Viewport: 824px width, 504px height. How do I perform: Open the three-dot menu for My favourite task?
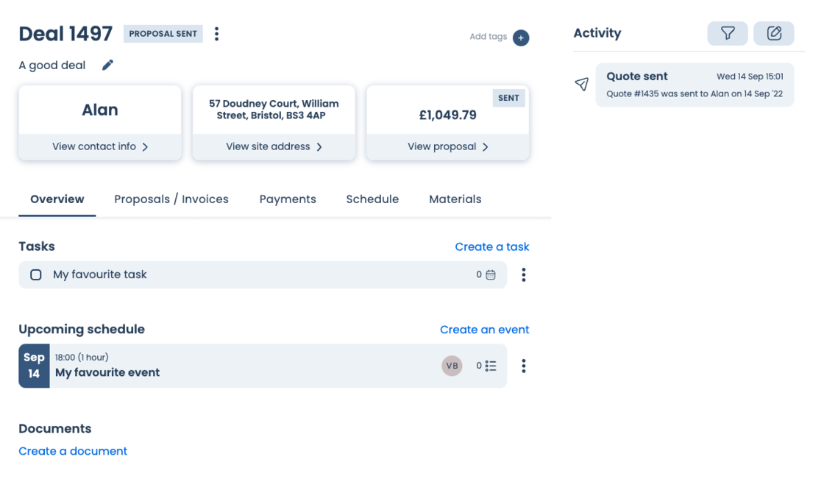click(524, 275)
